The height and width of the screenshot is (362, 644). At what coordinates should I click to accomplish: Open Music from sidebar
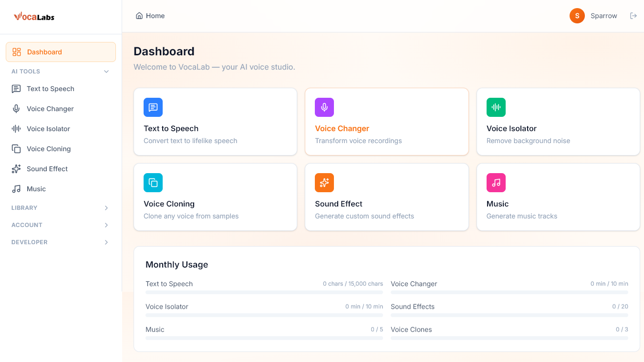tap(61, 189)
